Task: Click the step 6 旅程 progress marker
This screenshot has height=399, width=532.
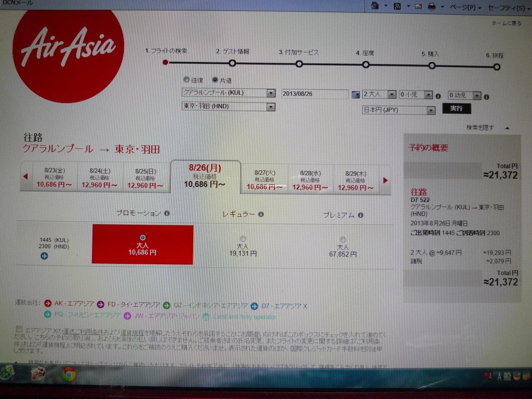Action: [x=497, y=66]
